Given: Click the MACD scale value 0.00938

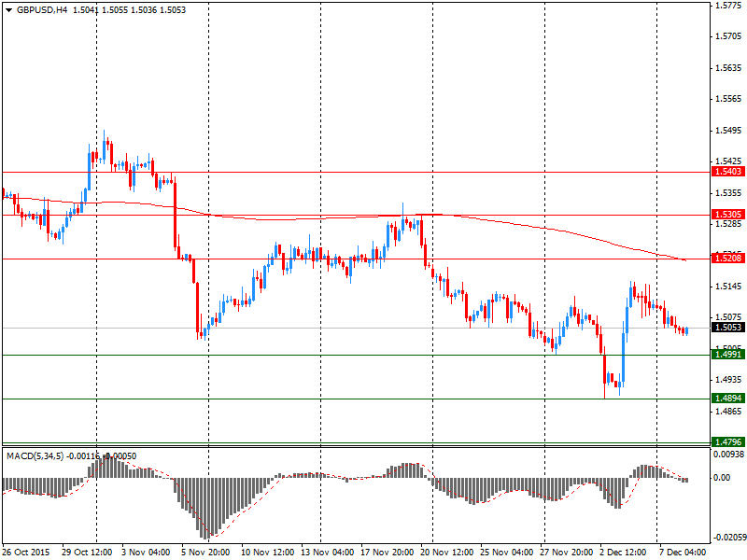Looking at the screenshot, I should [729, 455].
